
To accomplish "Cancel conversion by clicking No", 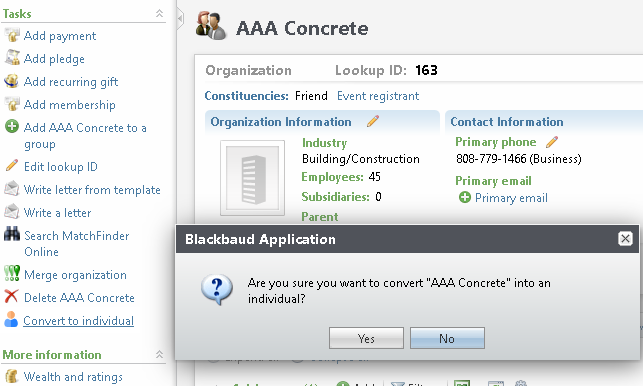I will pos(447,338).
